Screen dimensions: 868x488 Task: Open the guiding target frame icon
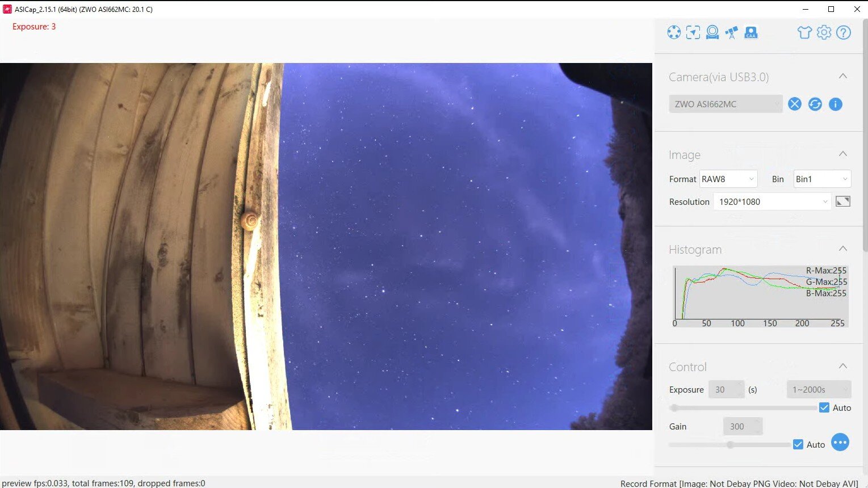click(x=693, y=32)
